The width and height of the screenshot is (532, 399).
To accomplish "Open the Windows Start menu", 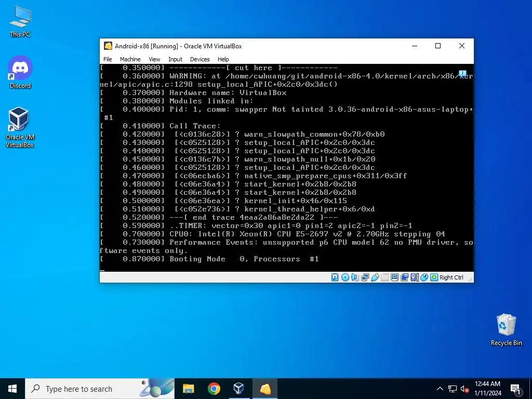I will 12,389.
